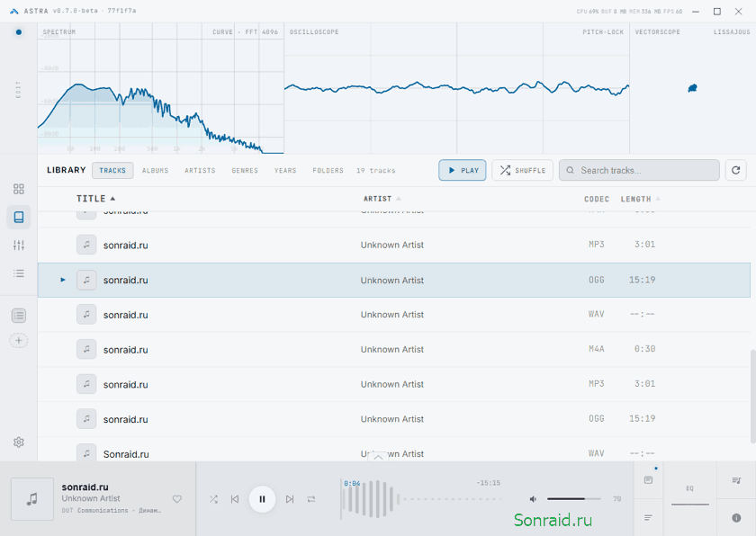Open the lyrics panel icon with blue dot
Viewport: 756px width, 536px height.
(x=649, y=479)
